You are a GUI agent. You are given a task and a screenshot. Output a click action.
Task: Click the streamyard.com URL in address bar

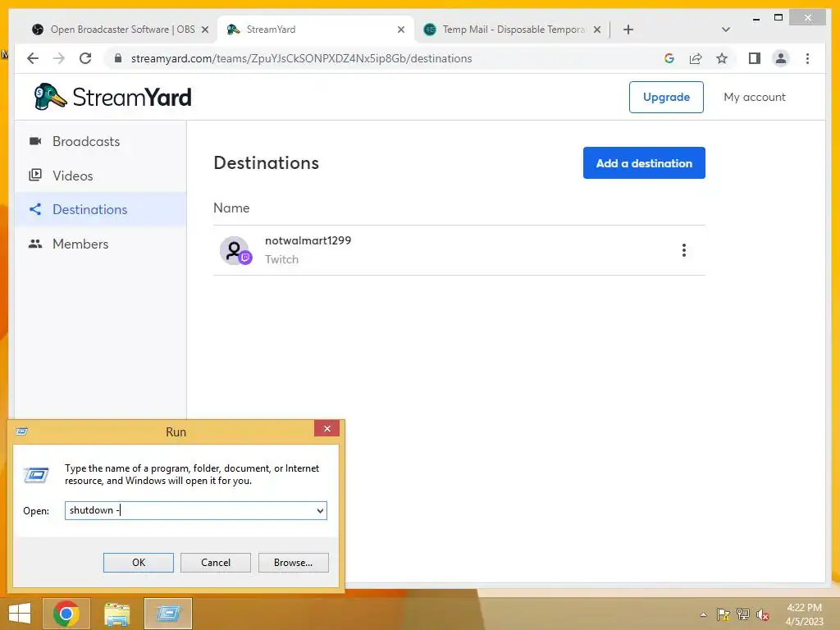point(302,58)
